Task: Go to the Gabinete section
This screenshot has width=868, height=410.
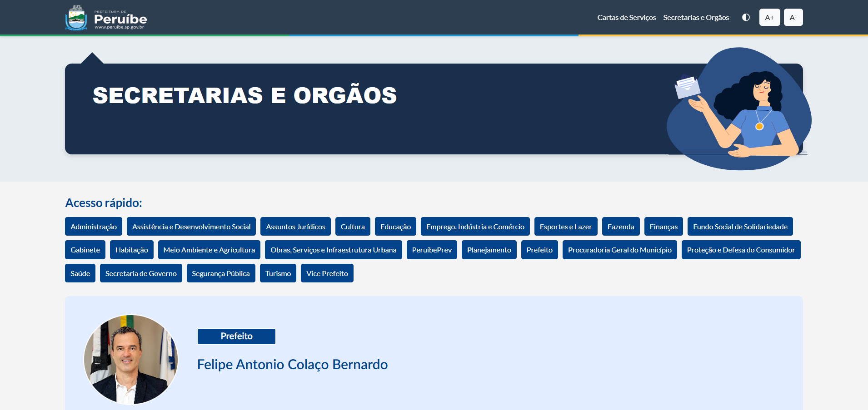Action: pos(85,250)
